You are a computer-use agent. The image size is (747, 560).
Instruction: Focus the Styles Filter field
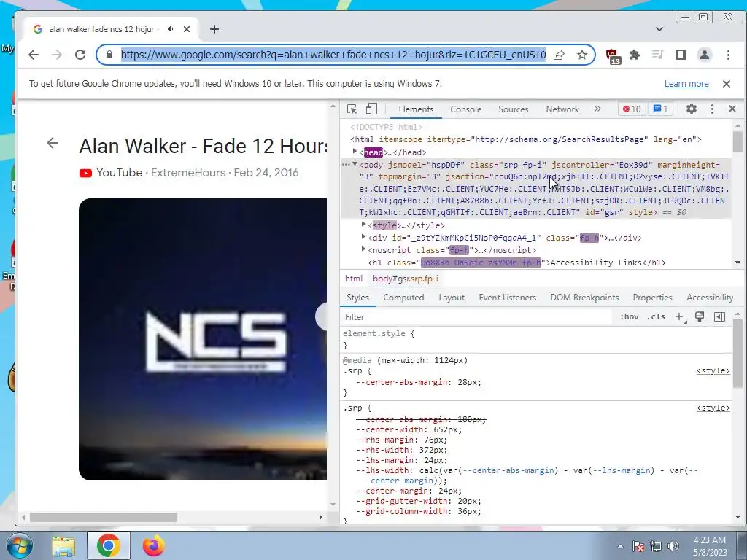click(476, 317)
